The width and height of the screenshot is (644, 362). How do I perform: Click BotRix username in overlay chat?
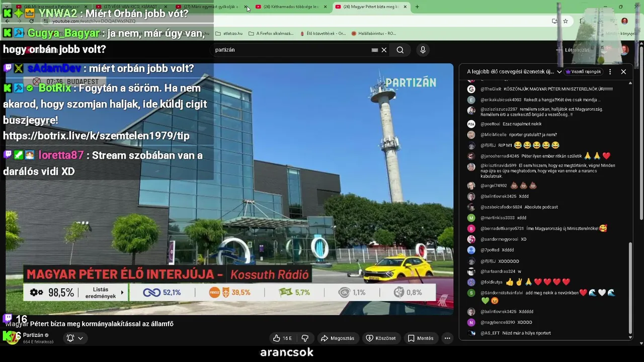coord(55,88)
